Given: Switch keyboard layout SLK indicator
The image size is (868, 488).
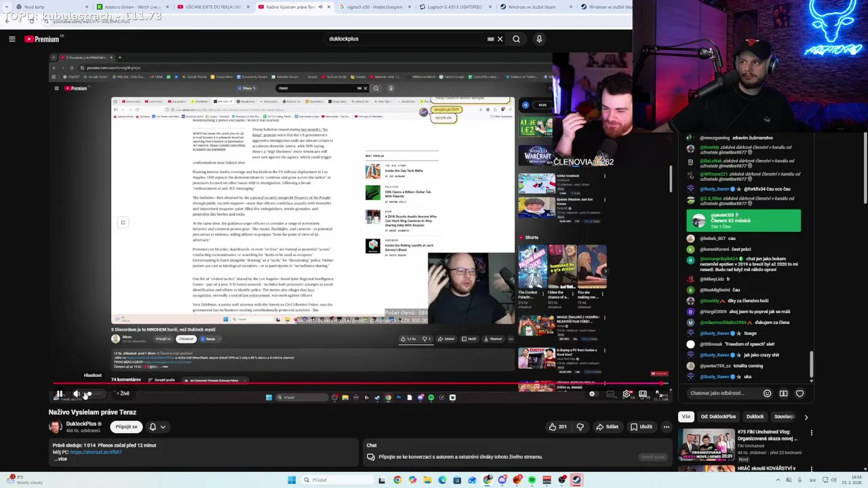Looking at the screenshot, I should pyautogui.click(x=812, y=480).
